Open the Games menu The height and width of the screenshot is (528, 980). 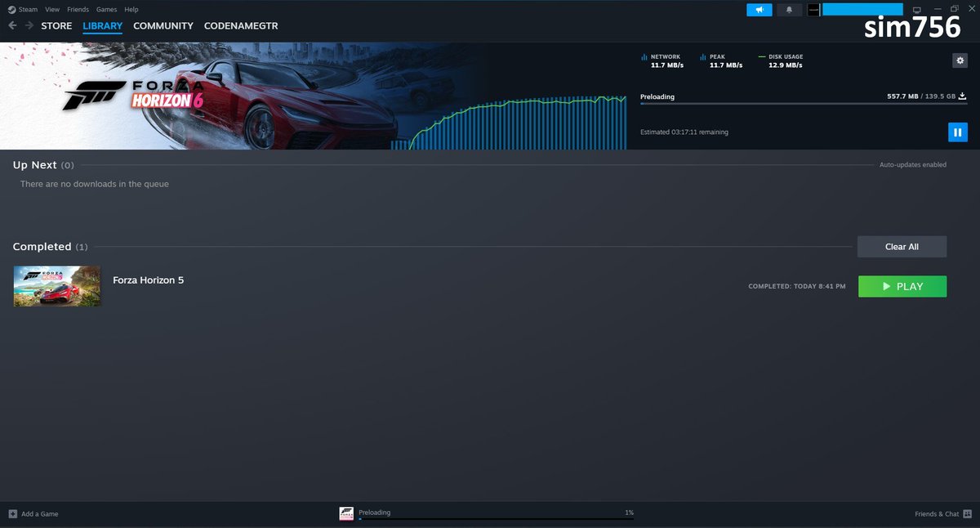tap(107, 9)
